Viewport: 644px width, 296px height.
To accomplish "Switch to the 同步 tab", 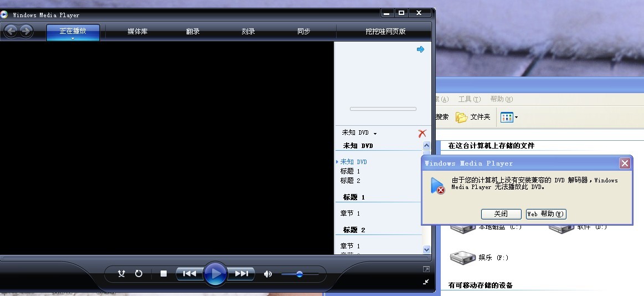I will pyautogui.click(x=303, y=31).
